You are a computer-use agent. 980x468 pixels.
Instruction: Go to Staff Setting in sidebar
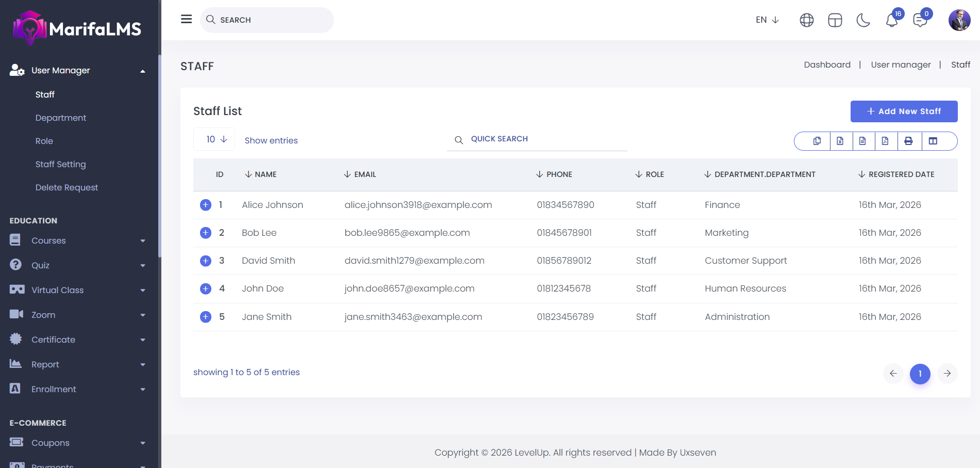[61, 164]
